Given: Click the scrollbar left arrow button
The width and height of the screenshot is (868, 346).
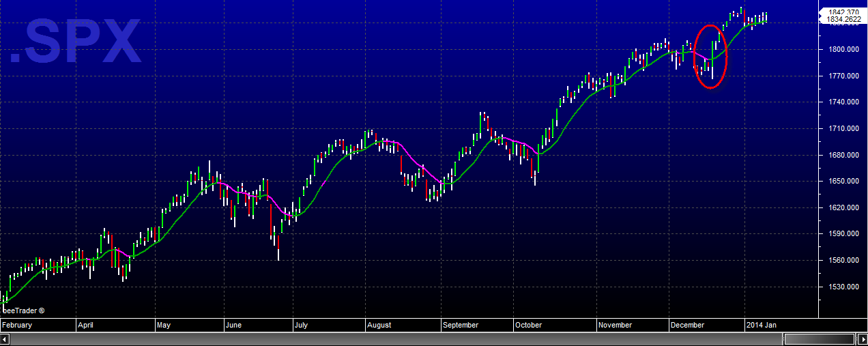Looking at the screenshot, I should click(x=5, y=339).
